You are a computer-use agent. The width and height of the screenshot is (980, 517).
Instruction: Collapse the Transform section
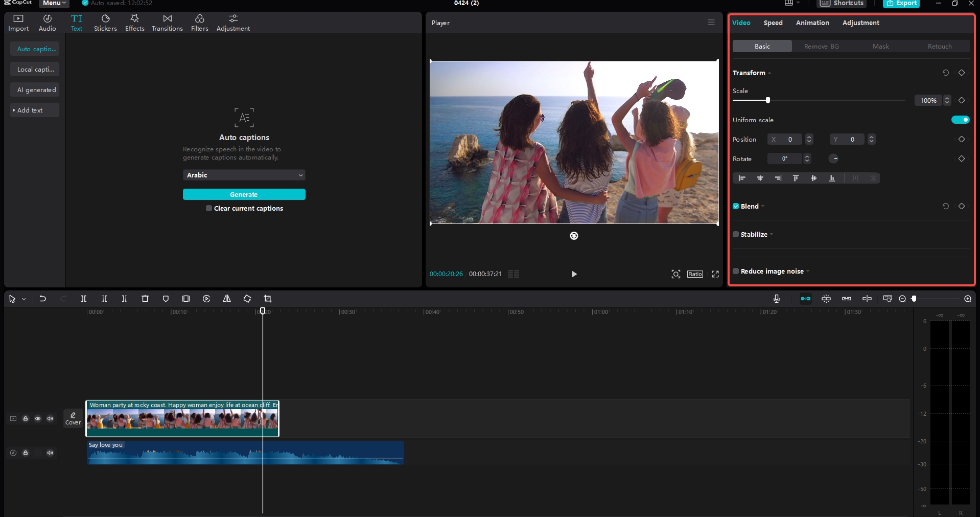[x=769, y=73]
